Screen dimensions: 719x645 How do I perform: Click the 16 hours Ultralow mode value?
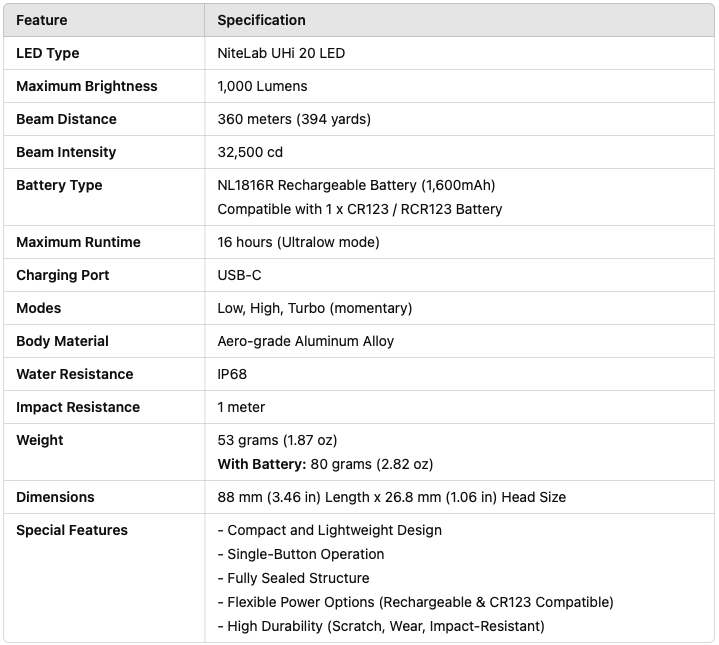pos(298,242)
